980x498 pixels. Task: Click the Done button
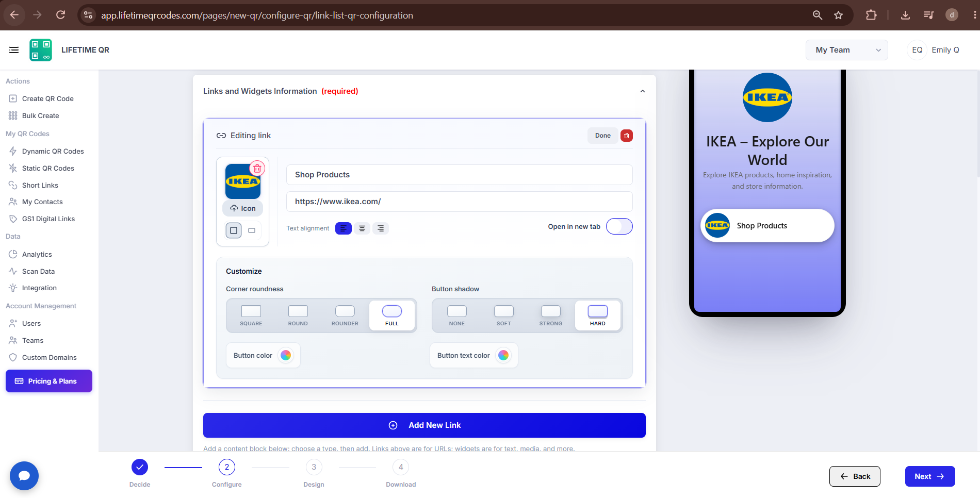pos(603,136)
